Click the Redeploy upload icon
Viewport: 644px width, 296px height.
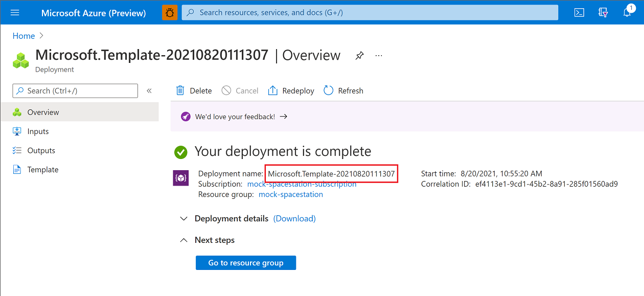[x=273, y=90]
